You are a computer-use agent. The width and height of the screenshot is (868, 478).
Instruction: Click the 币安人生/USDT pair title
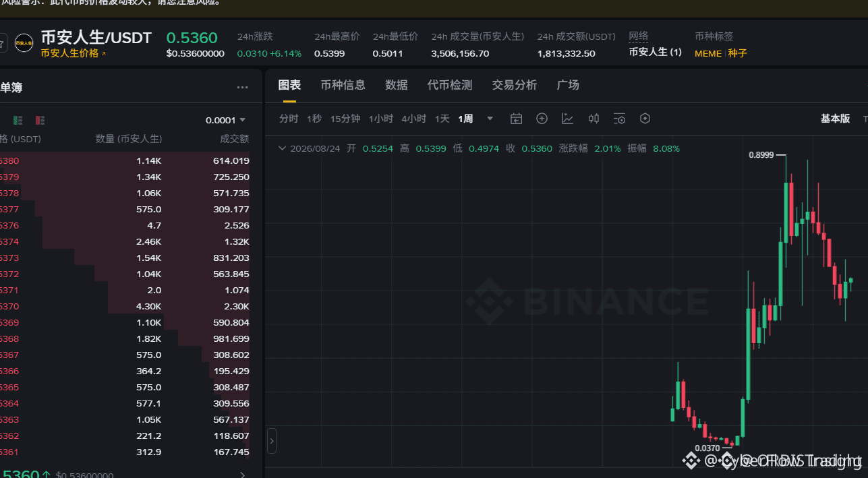click(96, 38)
